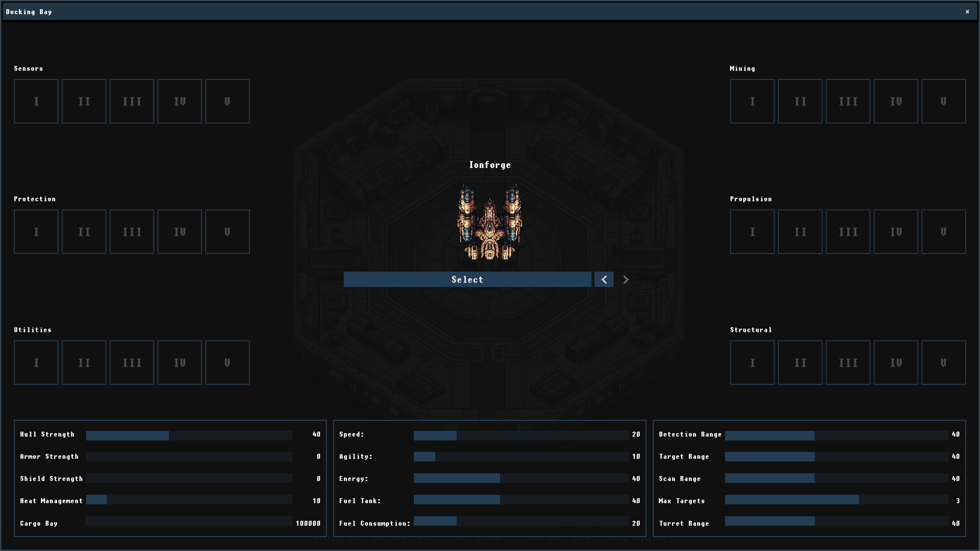Select Propulsion slot I
The width and height of the screenshot is (980, 551).
coord(752,231)
